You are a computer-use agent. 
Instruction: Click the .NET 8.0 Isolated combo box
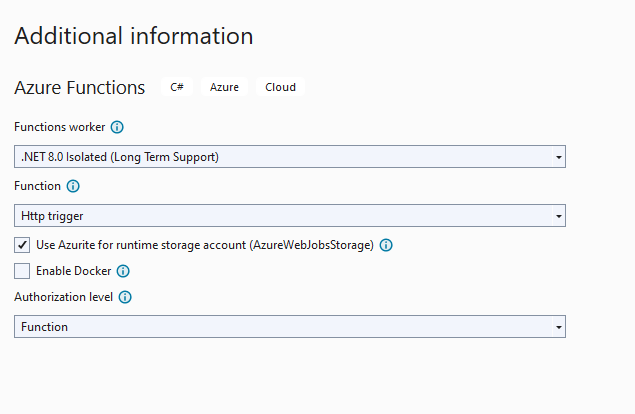pyautogui.click(x=290, y=157)
